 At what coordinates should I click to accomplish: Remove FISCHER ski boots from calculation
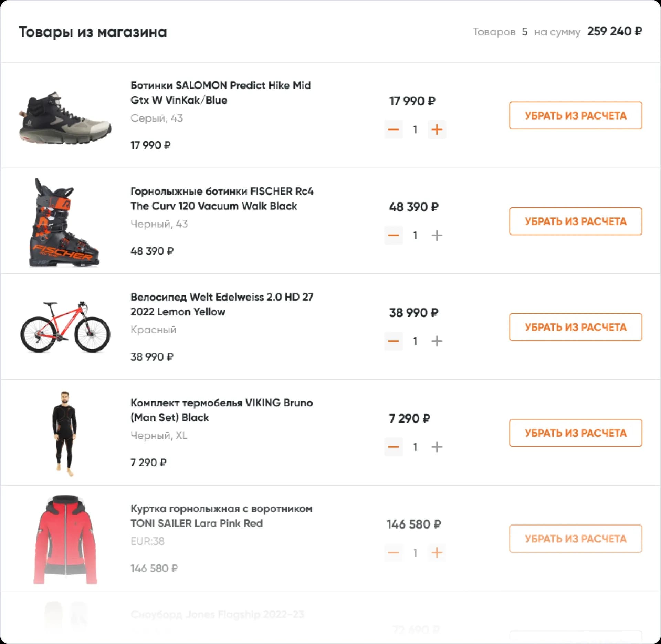[x=575, y=221]
